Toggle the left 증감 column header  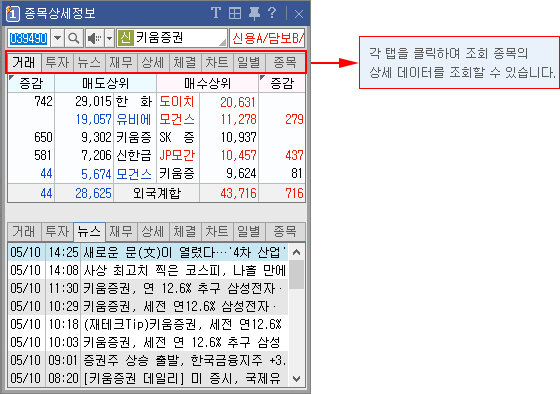31,83
